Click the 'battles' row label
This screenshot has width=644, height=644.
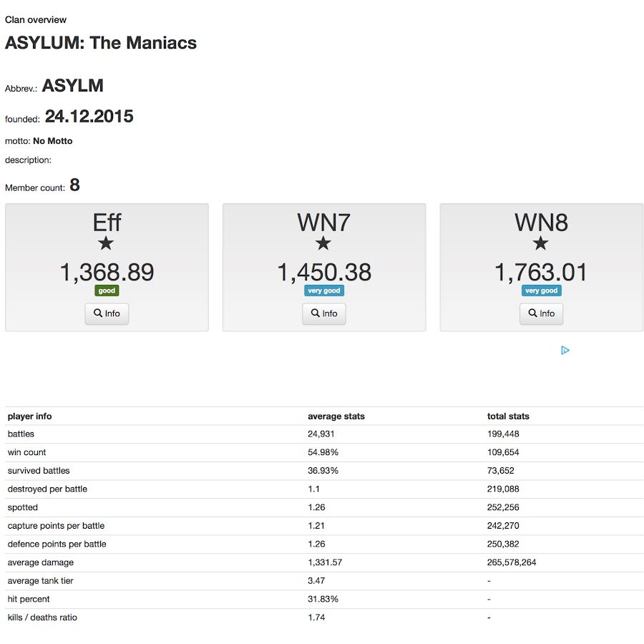click(x=21, y=434)
